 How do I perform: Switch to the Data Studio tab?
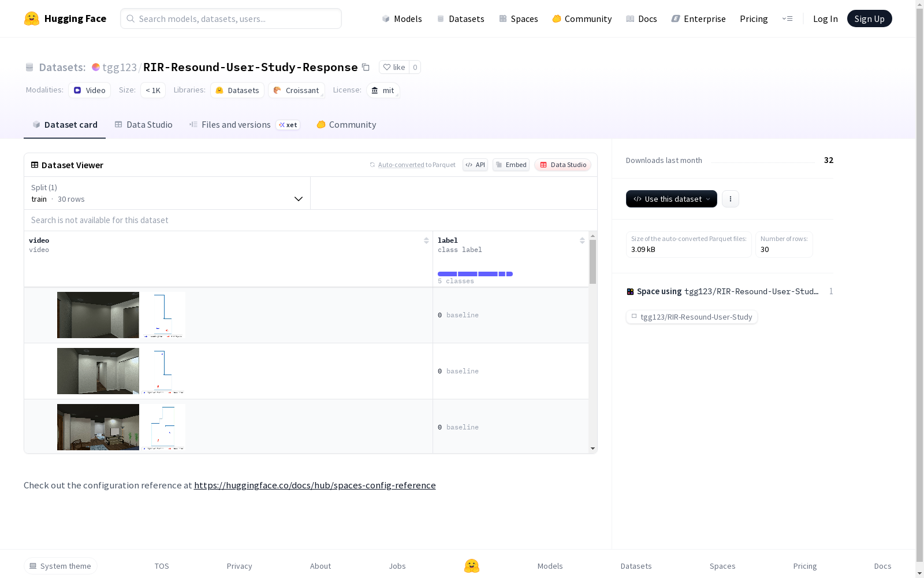coord(143,125)
